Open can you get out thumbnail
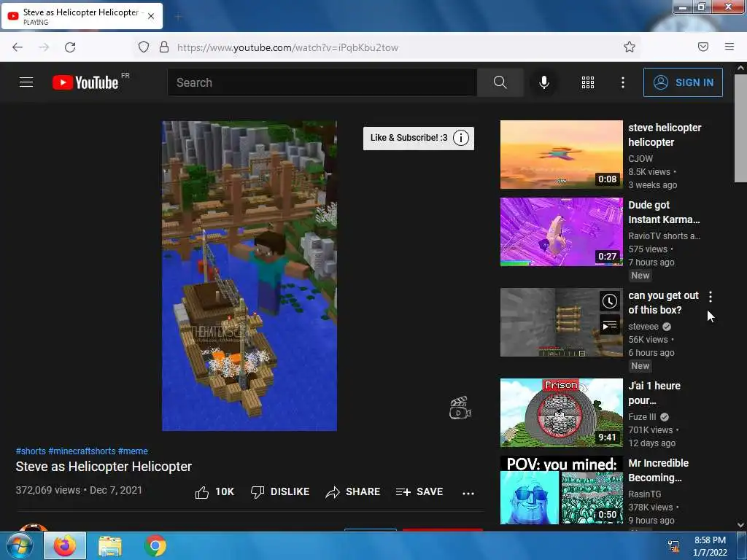747x560 pixels. tap(561, 322)
